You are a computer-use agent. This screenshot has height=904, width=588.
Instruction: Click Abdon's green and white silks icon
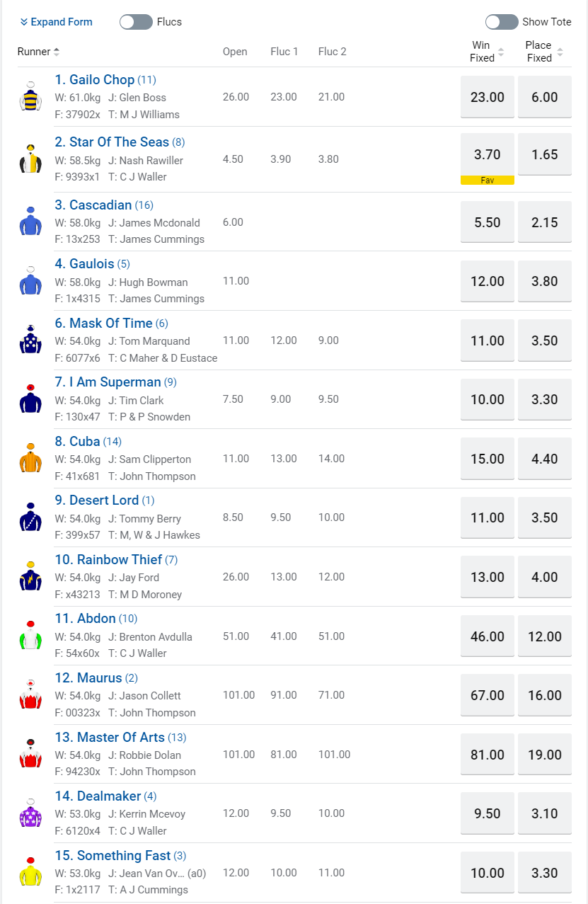(x=30, y=636)
